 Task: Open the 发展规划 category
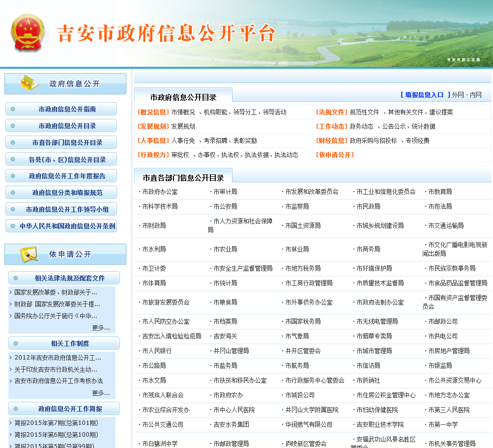click(153, 126)
